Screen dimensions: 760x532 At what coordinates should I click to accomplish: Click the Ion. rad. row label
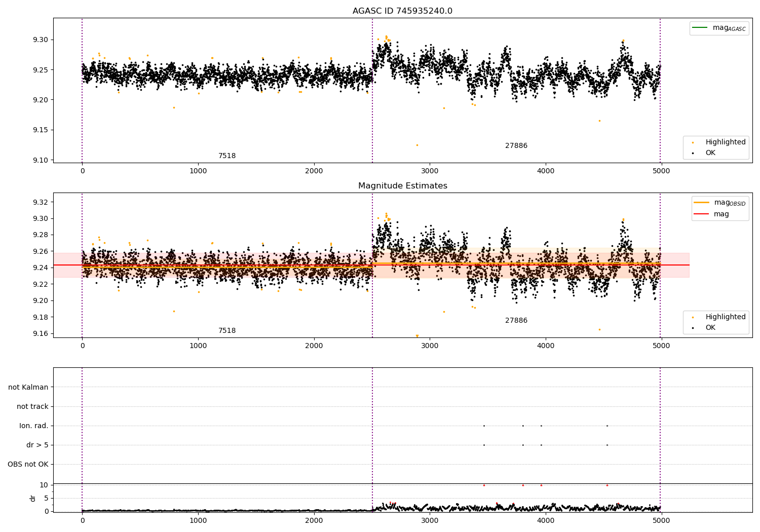point(34,426)
